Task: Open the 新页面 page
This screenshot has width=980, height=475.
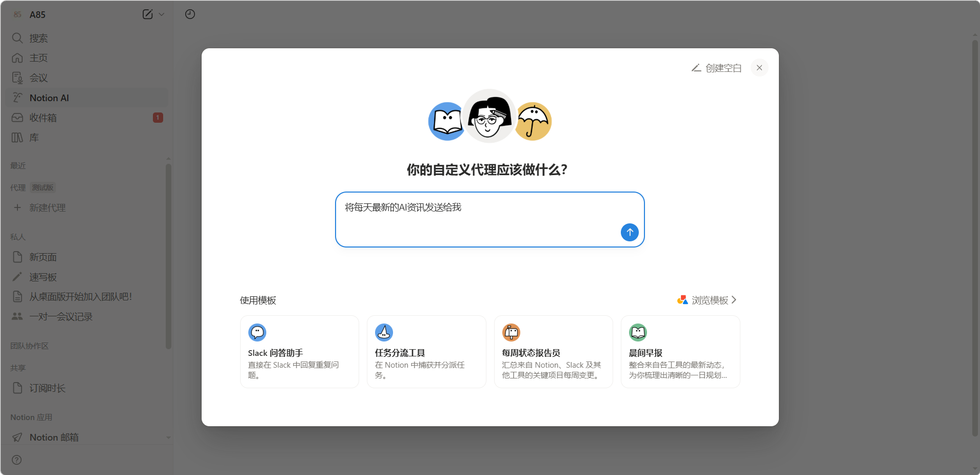Action: (87, 257)
